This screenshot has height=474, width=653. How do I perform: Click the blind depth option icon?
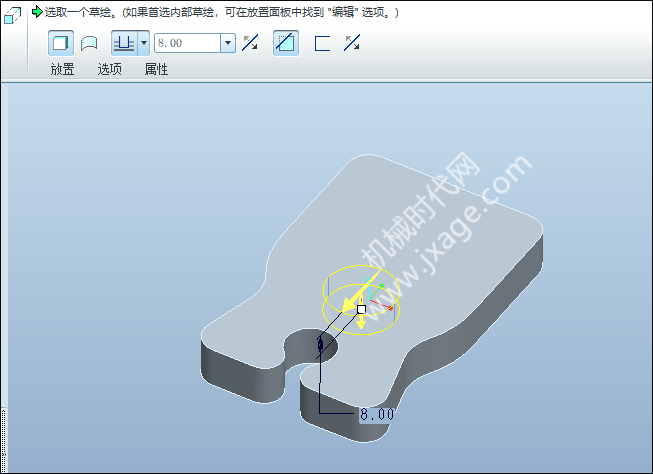pyautogui.click(x=124, y=43)
